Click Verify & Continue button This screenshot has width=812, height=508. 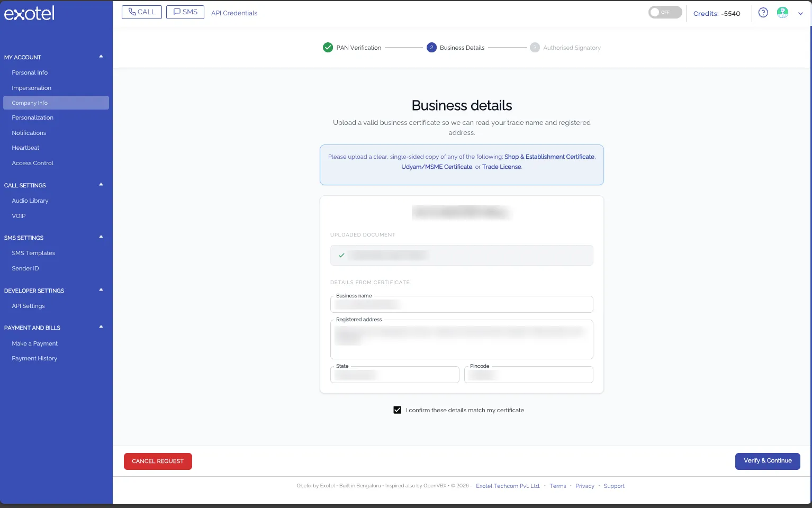click(768, 461)
